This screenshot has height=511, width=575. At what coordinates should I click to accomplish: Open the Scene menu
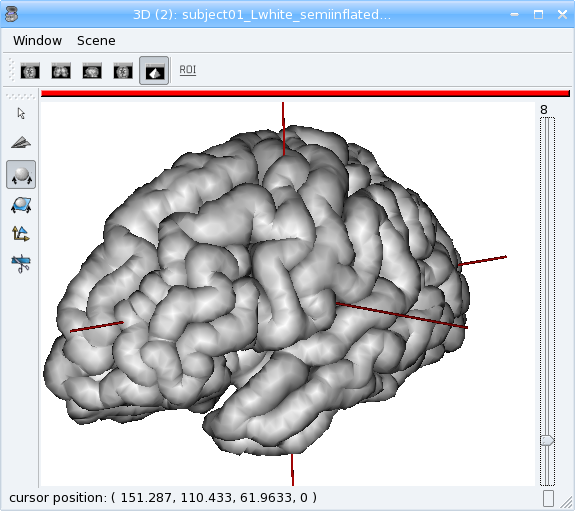coord(96,40)
